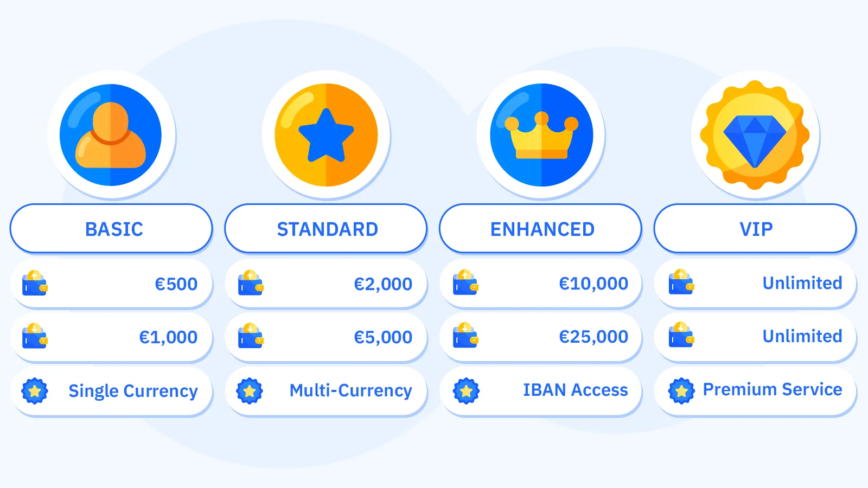Click the wallet icon beside €500
Screen dimensions: 868x488
click(35, 283)
